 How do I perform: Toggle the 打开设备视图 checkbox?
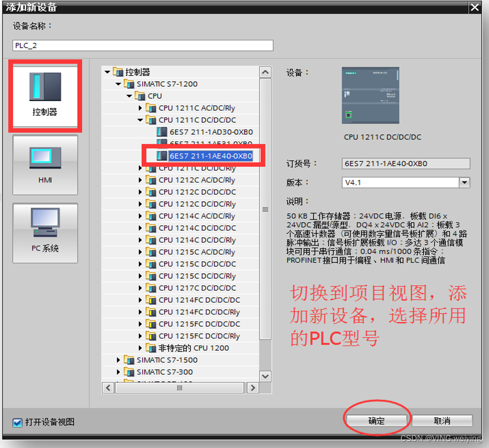point(17,422)
